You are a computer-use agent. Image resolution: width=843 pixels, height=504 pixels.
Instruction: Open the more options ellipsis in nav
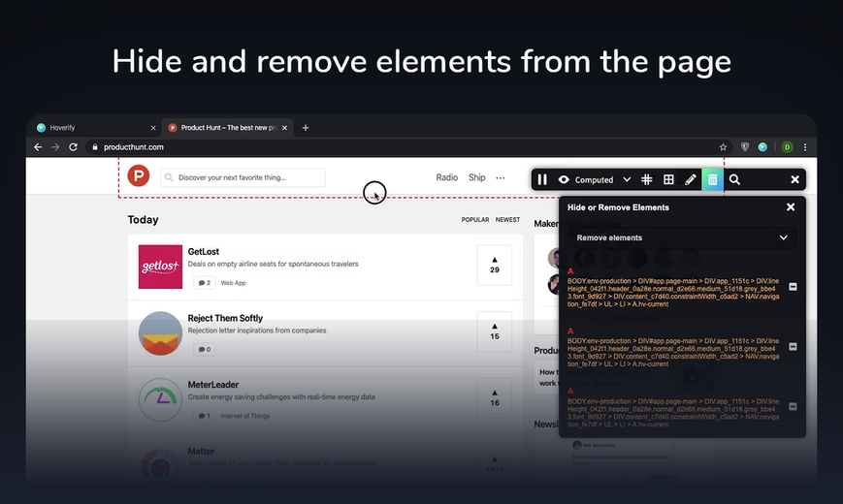(500, 177)
